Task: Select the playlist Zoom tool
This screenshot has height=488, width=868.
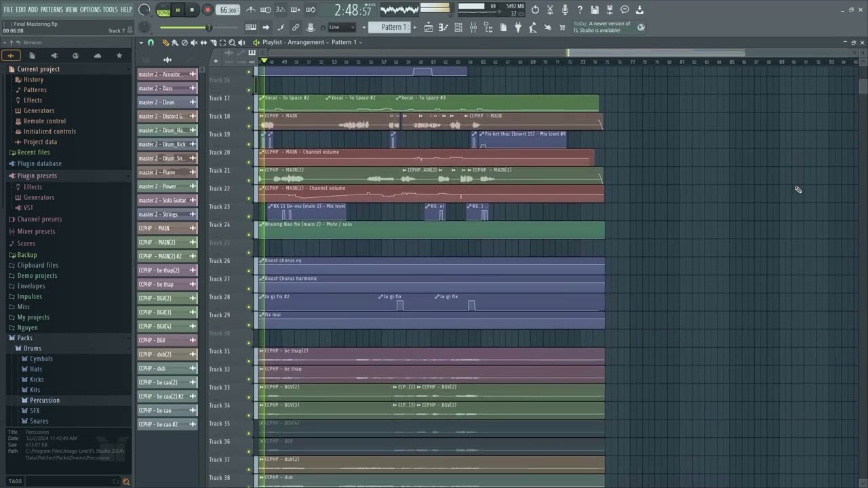Action: pyautogui.click(x=232, y=42)
